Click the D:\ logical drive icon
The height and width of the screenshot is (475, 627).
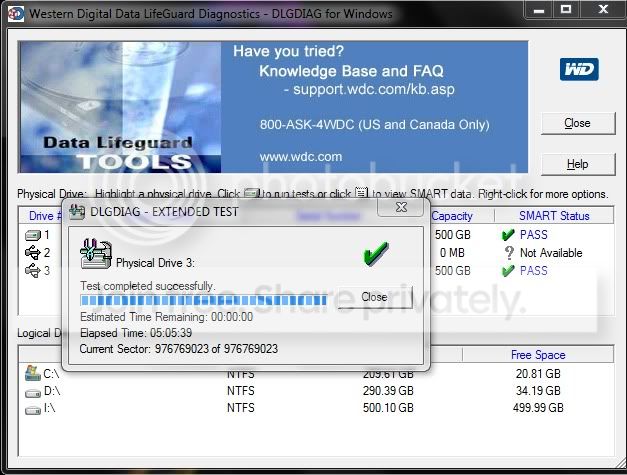point(33,393)
